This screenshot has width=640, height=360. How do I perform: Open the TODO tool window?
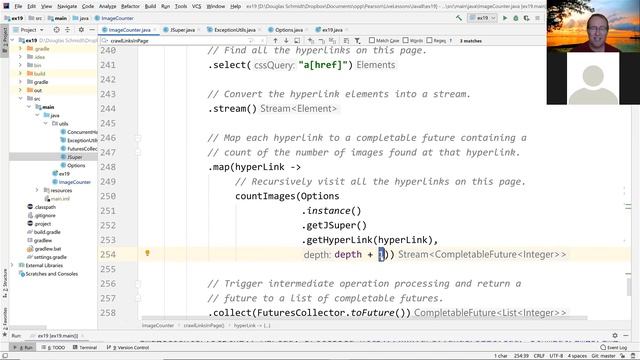tap(53, 347)
